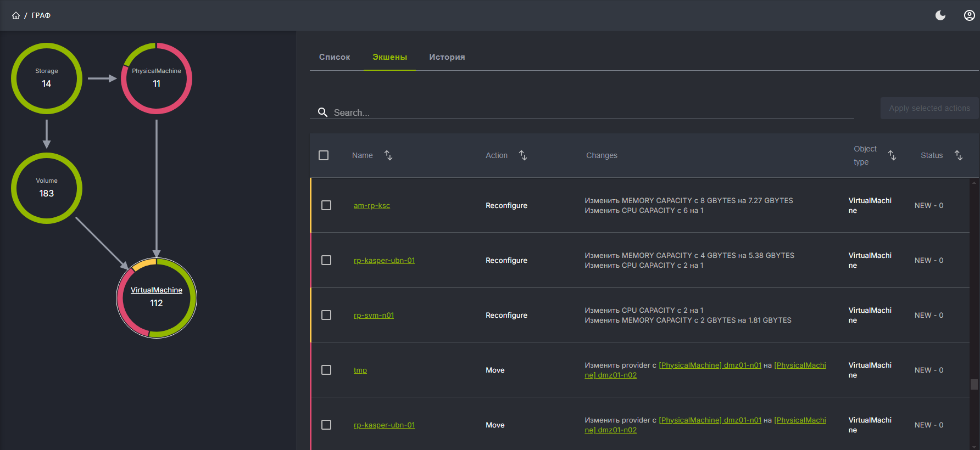Image resolution: width=980 pixels, height=450 pixels.
Task: Click Reconfigure action in am-rp-ksc row
Action: [x=506, y=205]
